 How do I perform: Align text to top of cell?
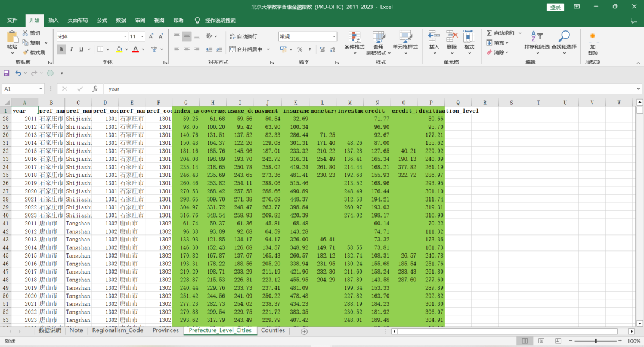[177, 36]
